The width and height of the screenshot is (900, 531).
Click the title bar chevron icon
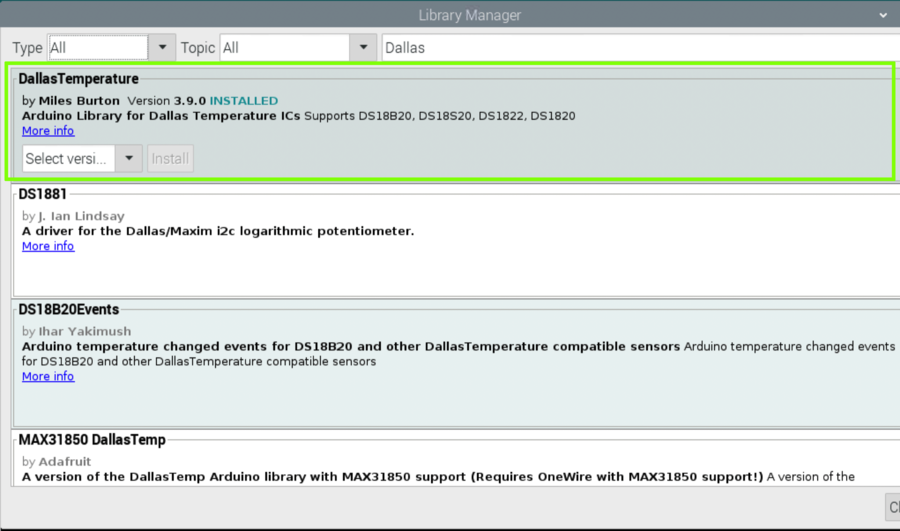[x=882, y=15]
